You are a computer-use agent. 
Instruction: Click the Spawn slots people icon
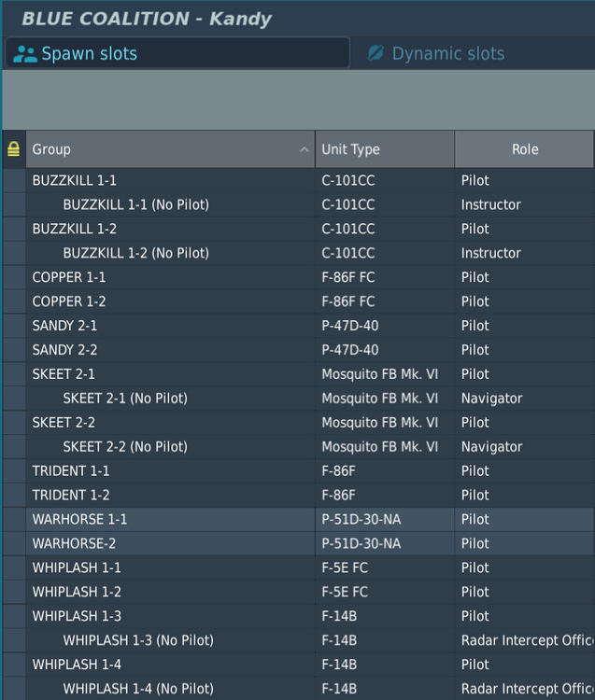[25, 54]
